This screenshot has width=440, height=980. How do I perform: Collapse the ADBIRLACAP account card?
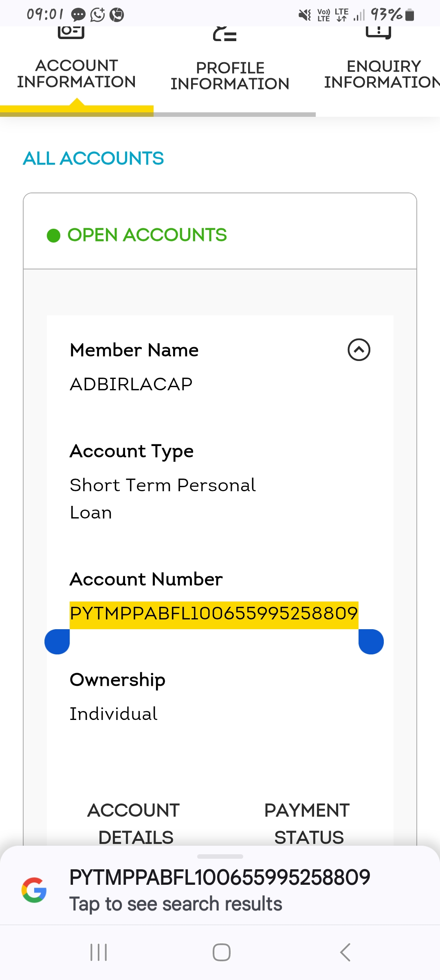(x=359, y=350)
